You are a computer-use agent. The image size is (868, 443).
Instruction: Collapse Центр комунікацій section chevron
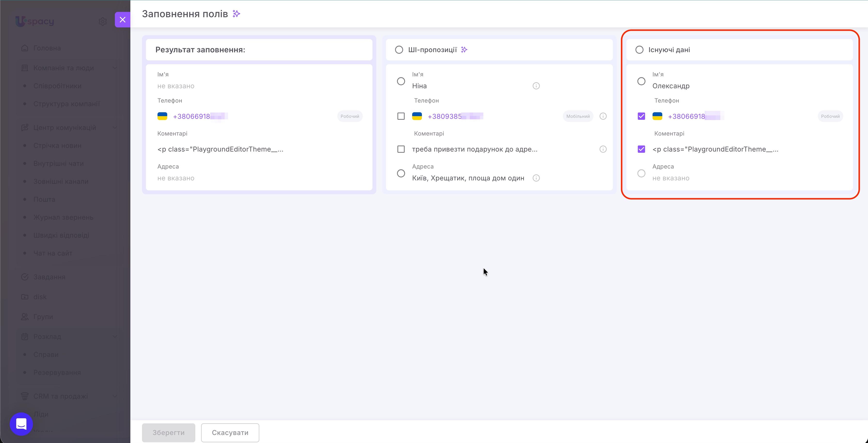115,128
